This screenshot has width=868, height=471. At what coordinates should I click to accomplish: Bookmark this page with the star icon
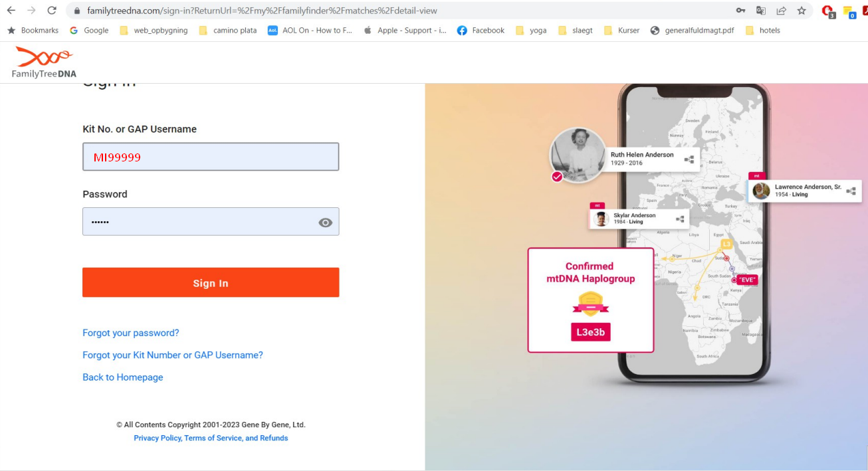(802, 11)
